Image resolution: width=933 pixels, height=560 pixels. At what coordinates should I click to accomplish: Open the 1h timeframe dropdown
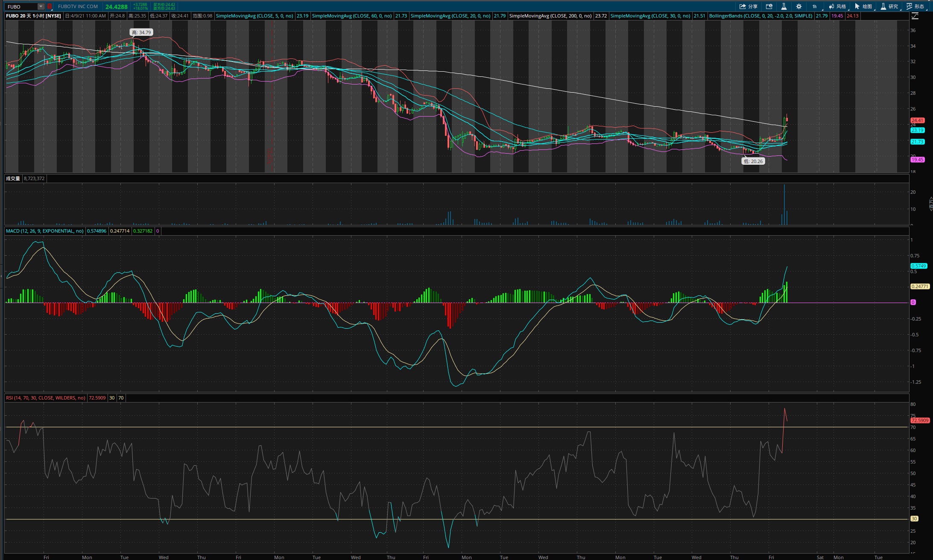(815, 6)
